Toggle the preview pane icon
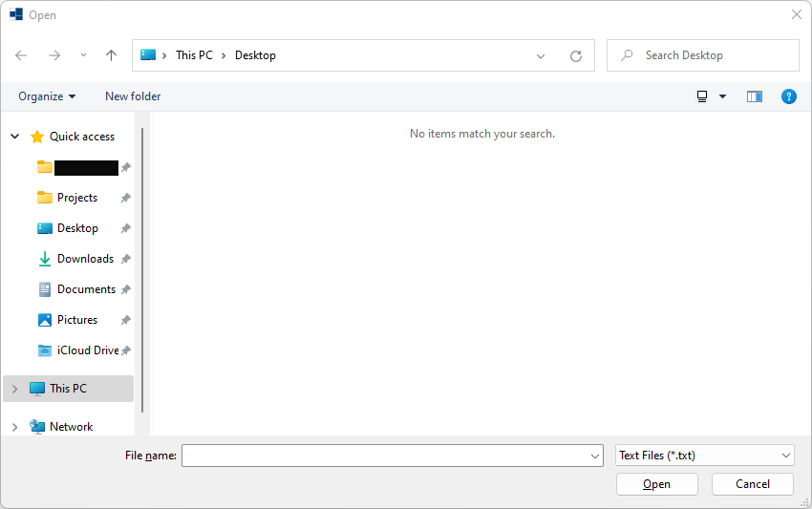This screenshot has height=509, width=812. [755, 96]
